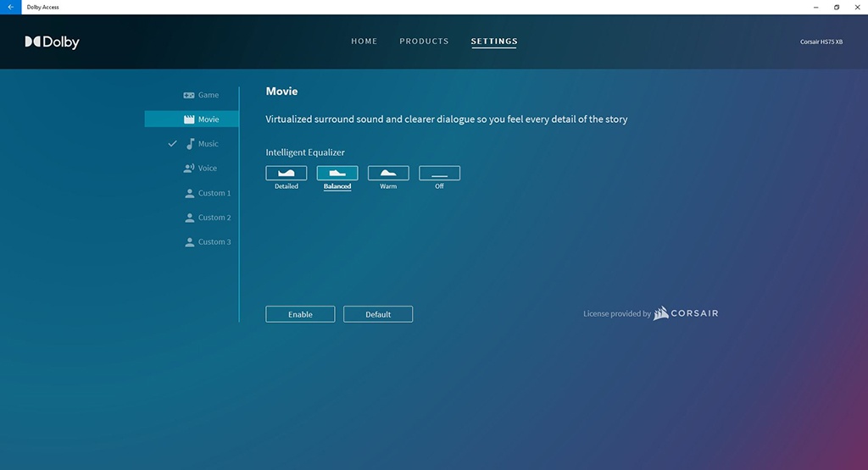This screenshot has height=470, width=868.
Task: Click the gamepad icon beside Game
Action: click(189, 95)
